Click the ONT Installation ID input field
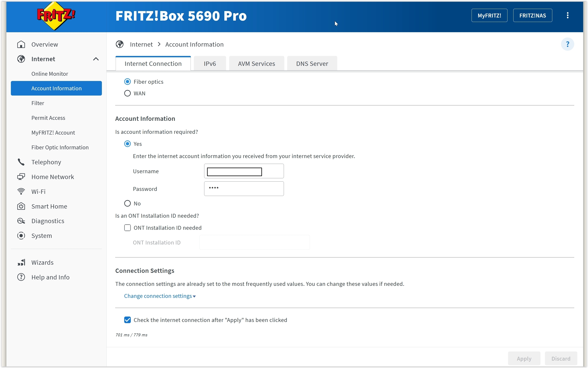Viewport: 588px width, 368px height. (254, 242)
